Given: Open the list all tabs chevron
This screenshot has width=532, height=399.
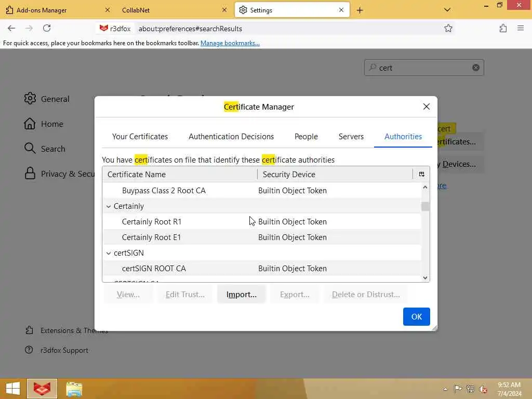Looking at the screenshot, I should click(447, 10).
